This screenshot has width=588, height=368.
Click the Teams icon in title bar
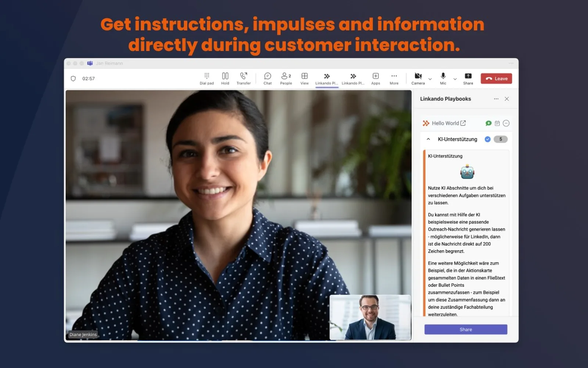coord(90,63)
